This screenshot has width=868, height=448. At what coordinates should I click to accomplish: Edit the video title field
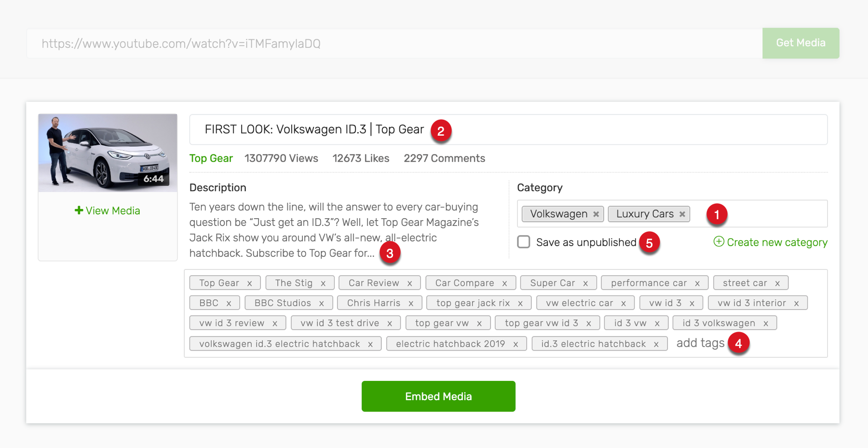[x=508, y=129]
